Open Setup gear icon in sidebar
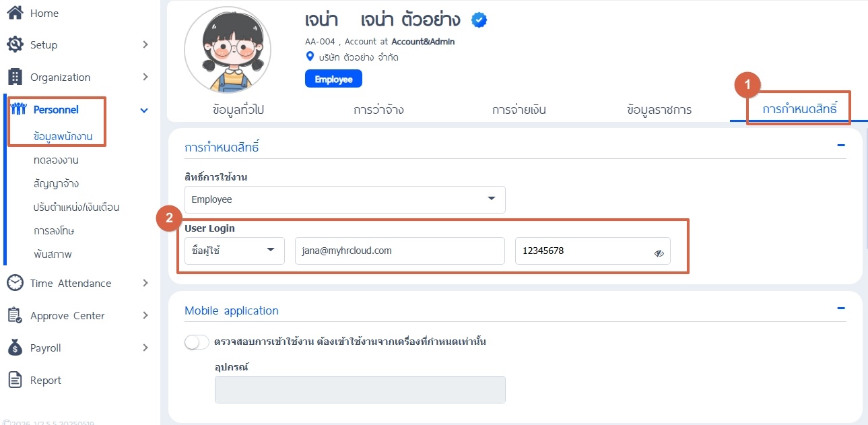Image resolution: width=868 pixels, height=425 pixels. point(15,44)
